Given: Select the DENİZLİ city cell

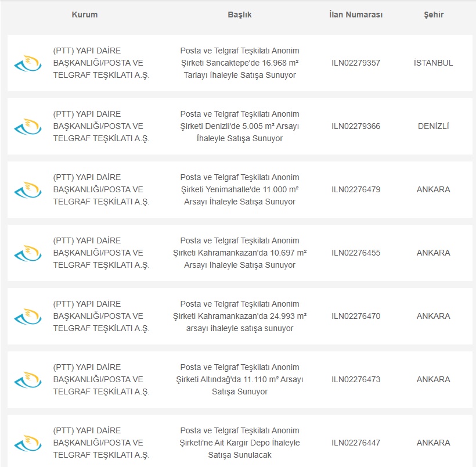Looking at the screenshot, I should click(x=434, y=126).
